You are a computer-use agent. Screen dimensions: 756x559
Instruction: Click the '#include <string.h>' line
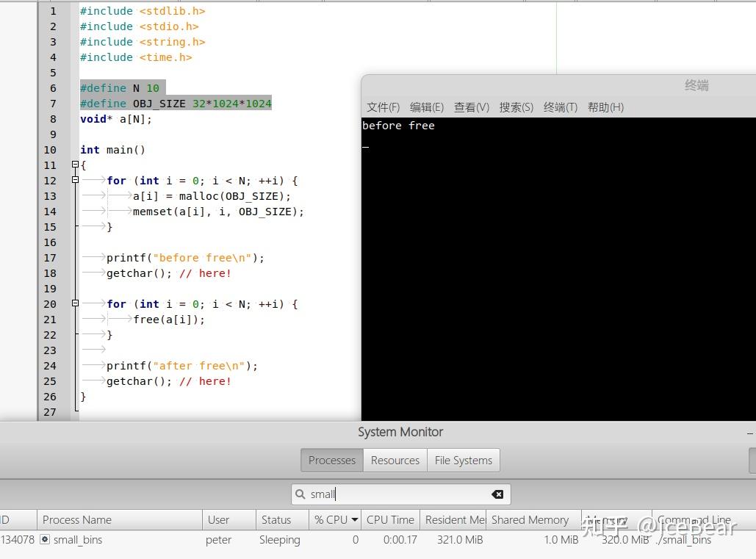(143, 42)
